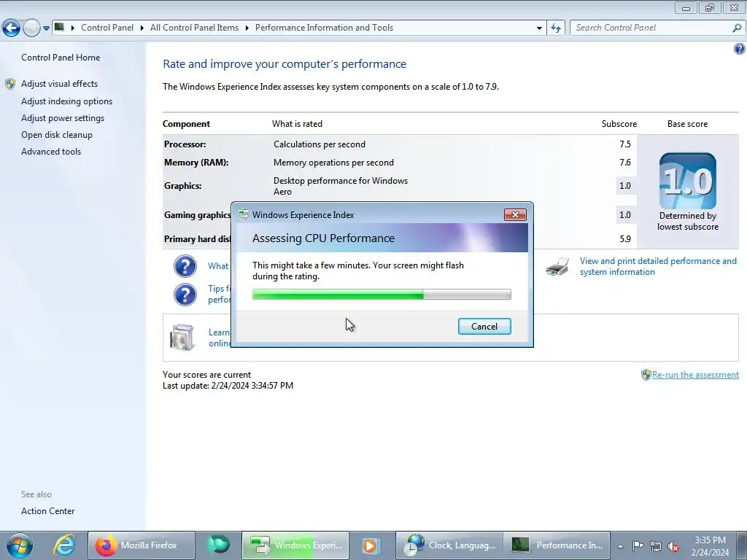Image resolution: width=747 pixels, height=560 pixels.
Task: Open the recent pages dropdown arrow
Action: [x=46, y=28]
